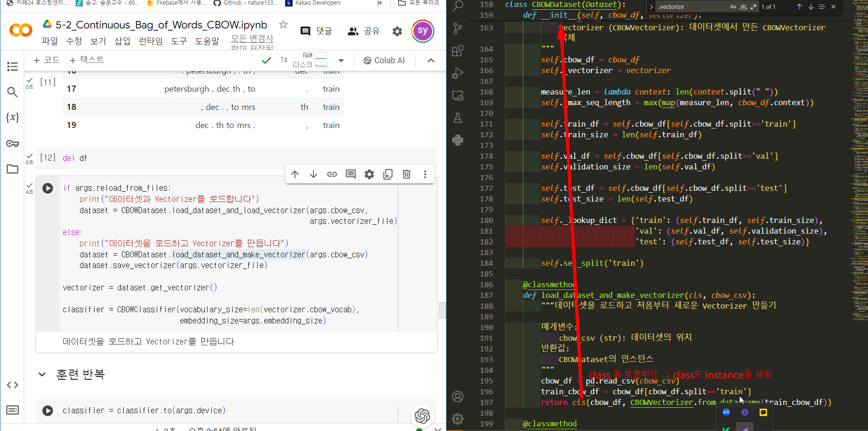Open Colab logo home
This screenshot has width=868, height=431.
click(x=21, y=31)
